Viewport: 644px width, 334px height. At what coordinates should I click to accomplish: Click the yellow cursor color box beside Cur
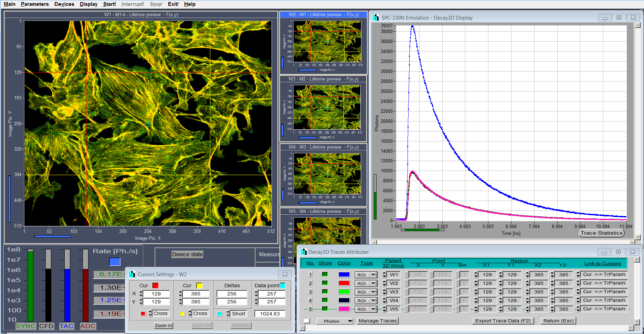(x=199, y=285)
